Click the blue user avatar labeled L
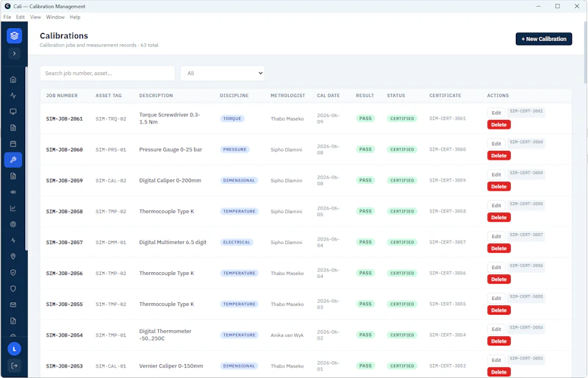 pyautogui.click(x=14, y=349)
